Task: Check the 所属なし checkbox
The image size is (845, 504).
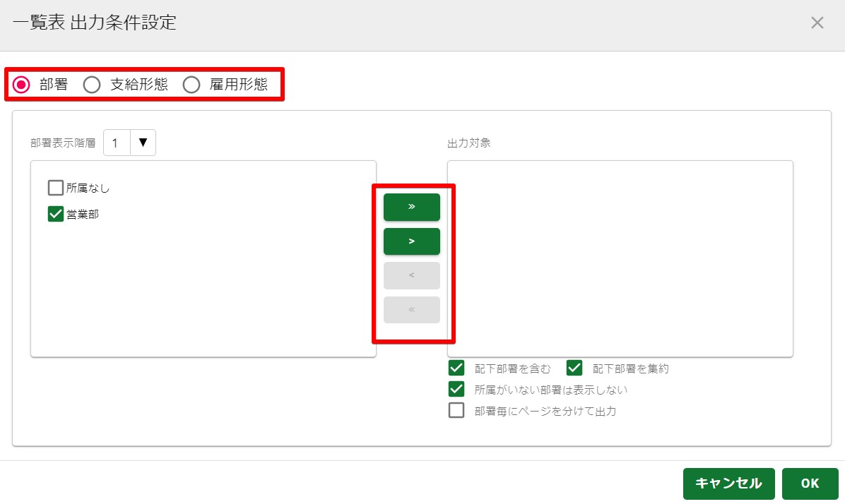Action: pos(56,188)
